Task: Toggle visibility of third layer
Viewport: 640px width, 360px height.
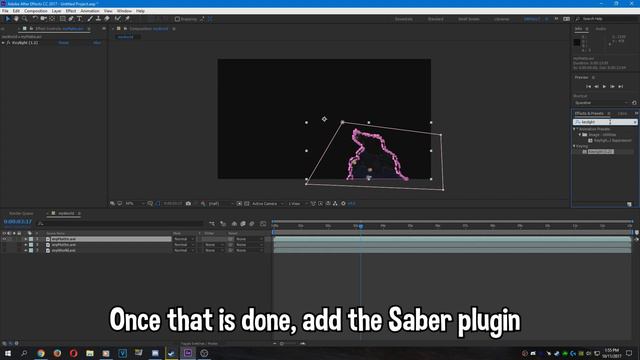Action: pyautogui.click(x=4, y=250)
